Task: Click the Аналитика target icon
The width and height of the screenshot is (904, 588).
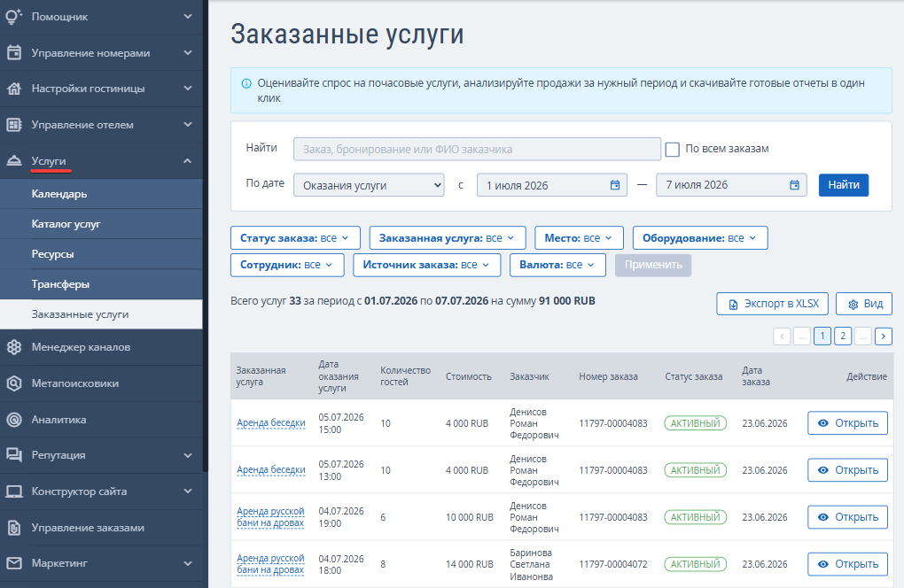Action: pyautogui.click(x=14, y=420)
